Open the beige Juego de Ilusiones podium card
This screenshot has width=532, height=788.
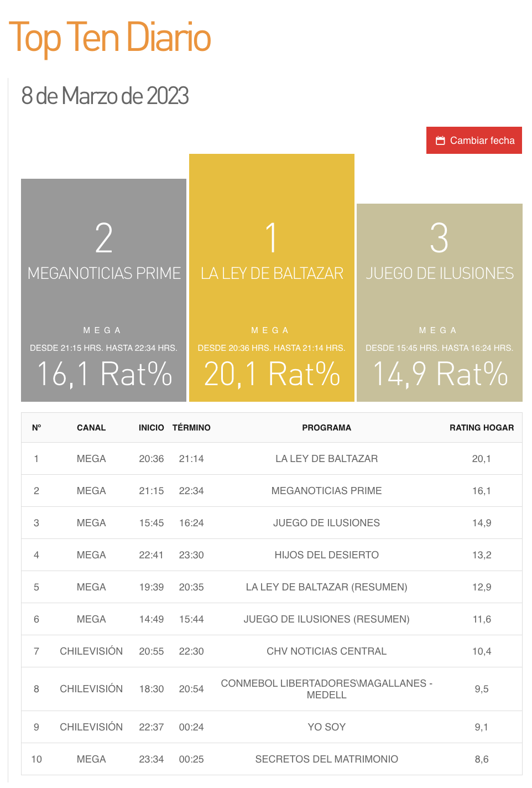click(439, 302)
